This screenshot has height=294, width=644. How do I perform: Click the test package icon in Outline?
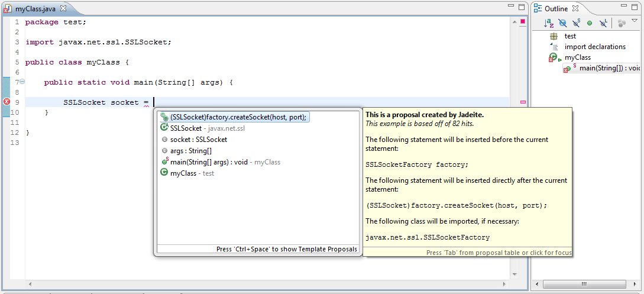(x=554, y=36)
